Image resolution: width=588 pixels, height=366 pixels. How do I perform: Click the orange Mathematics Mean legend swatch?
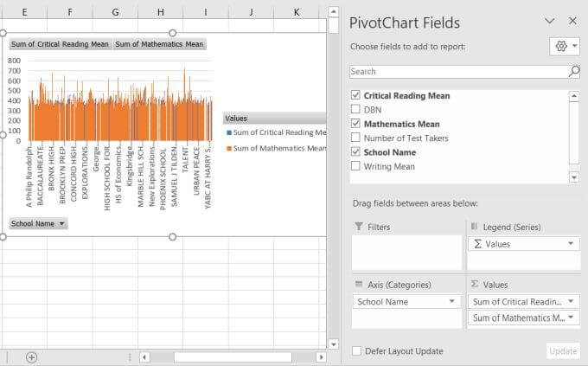click(x=228, y=149)
